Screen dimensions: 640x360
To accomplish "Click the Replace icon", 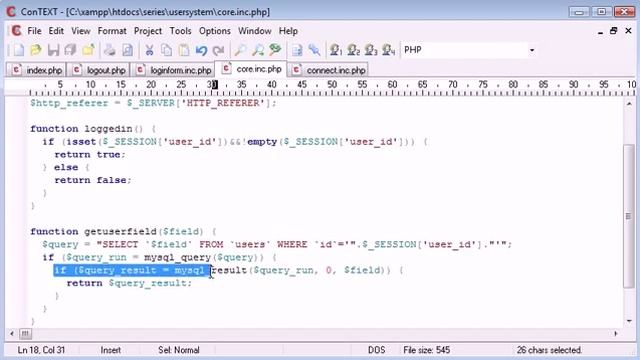I will (275, 50).
